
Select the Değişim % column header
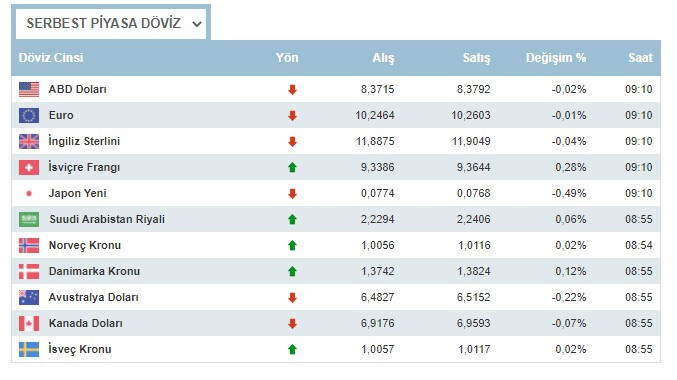[x=556, y=58]
